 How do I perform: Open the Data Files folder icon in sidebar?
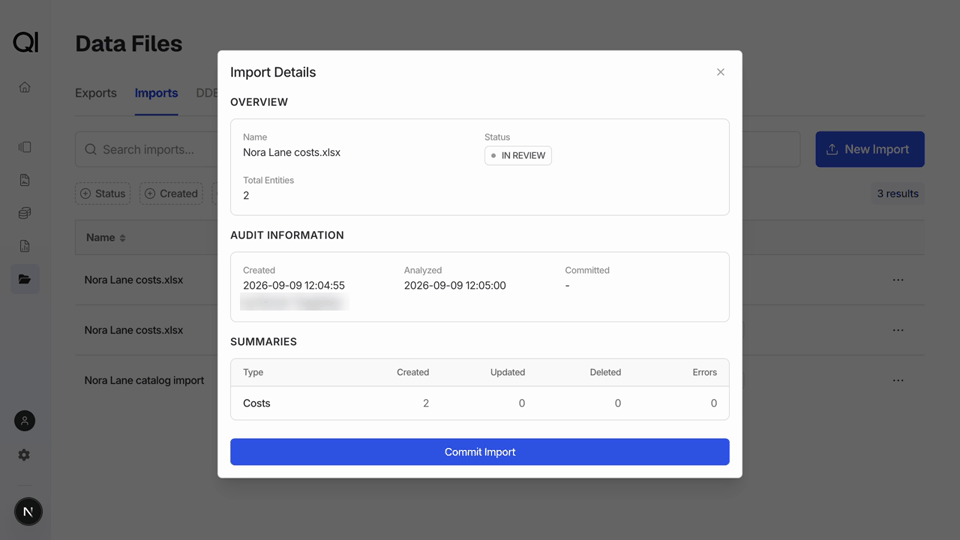coord(24,279)
